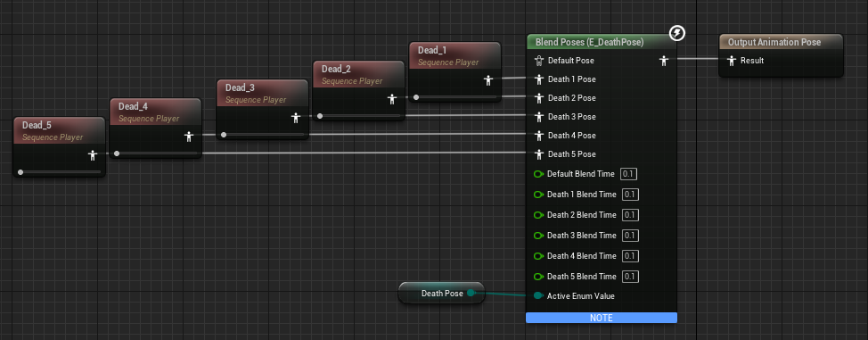Click the blue NOTE bar on Blend Poses
868x340 pixels.
pos(602,318)
